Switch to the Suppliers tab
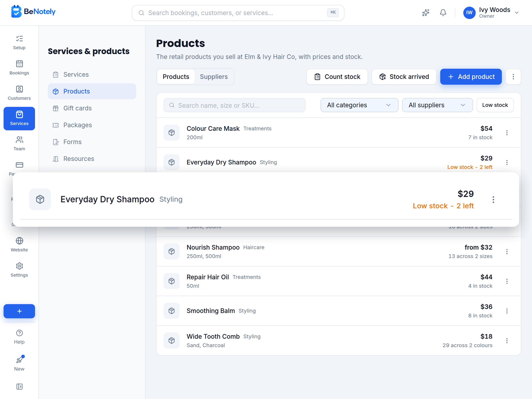Image resolution: width=532 pixels, height=399 pixels. [x=214, y=77]
